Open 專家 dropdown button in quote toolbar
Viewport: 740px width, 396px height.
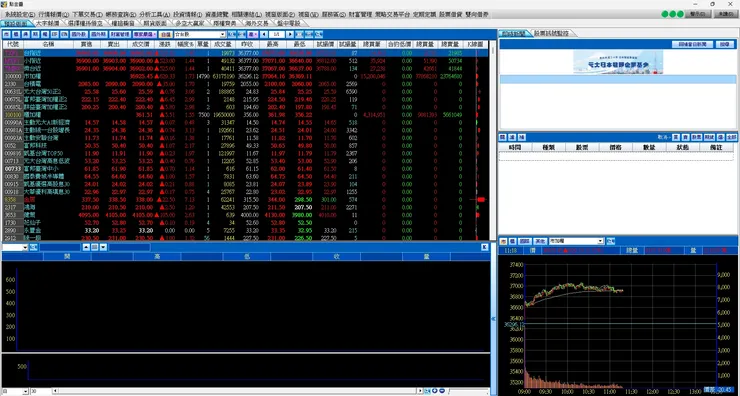pyautogui.click(x=144, y=34)
